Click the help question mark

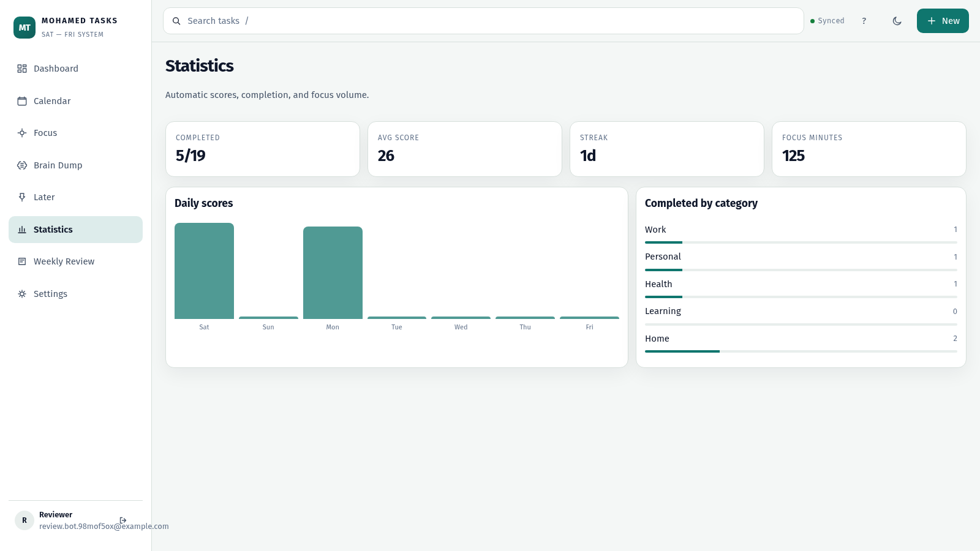tap(864, 21)
